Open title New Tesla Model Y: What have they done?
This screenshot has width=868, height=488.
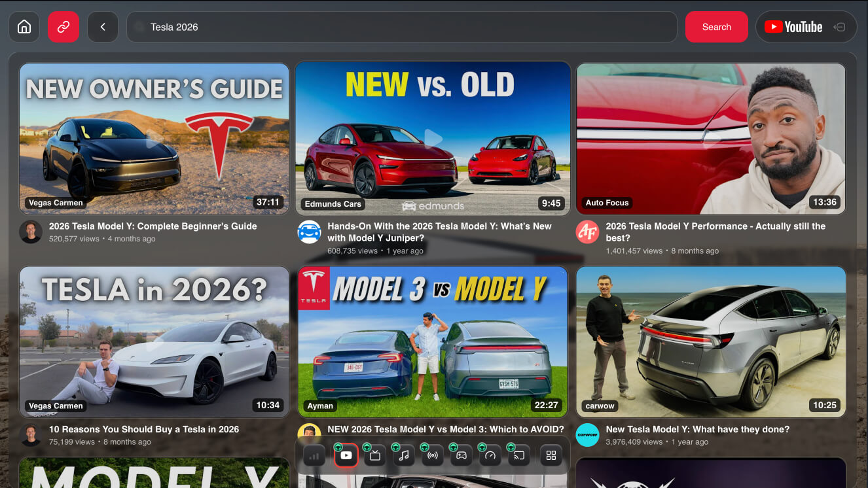pyautogui.click(x=697, y=430)
